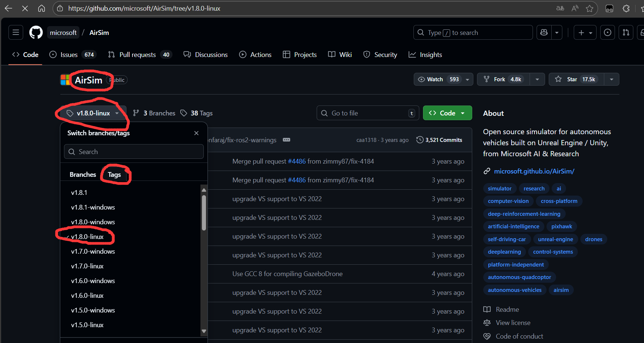This screenshot has height=343, width=644.
Task: Open the 3,521 Commits history link
Action: tap(439, 140)
